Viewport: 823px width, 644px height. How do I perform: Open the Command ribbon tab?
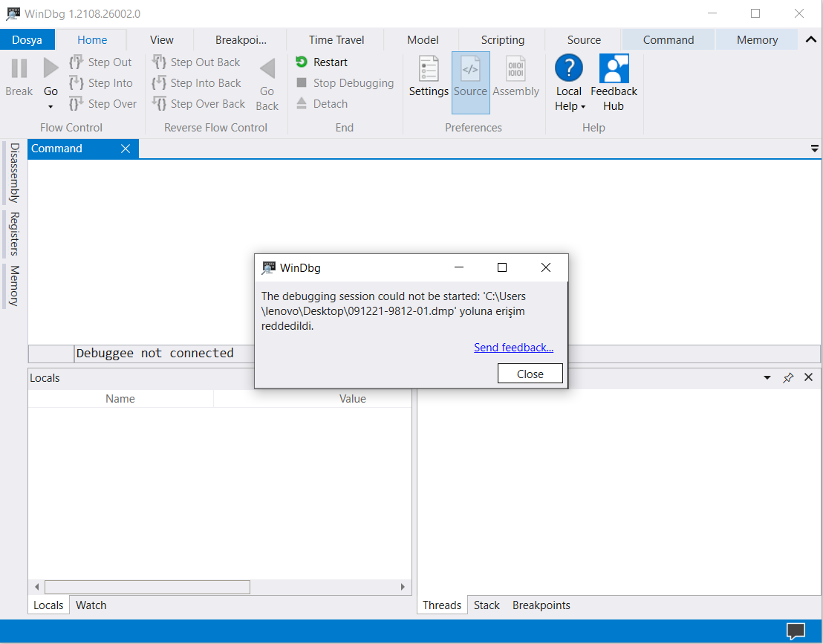click(669, 40)
